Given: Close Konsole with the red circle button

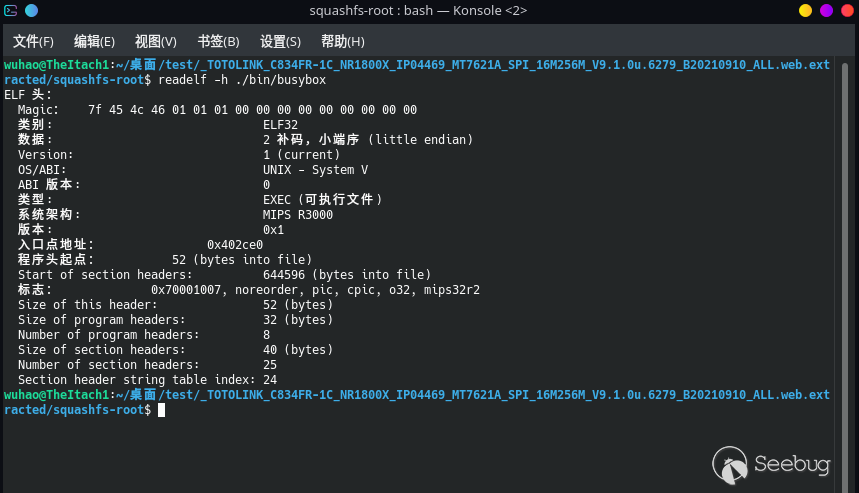Looking at the screenshot, I should tap(847, 11).
